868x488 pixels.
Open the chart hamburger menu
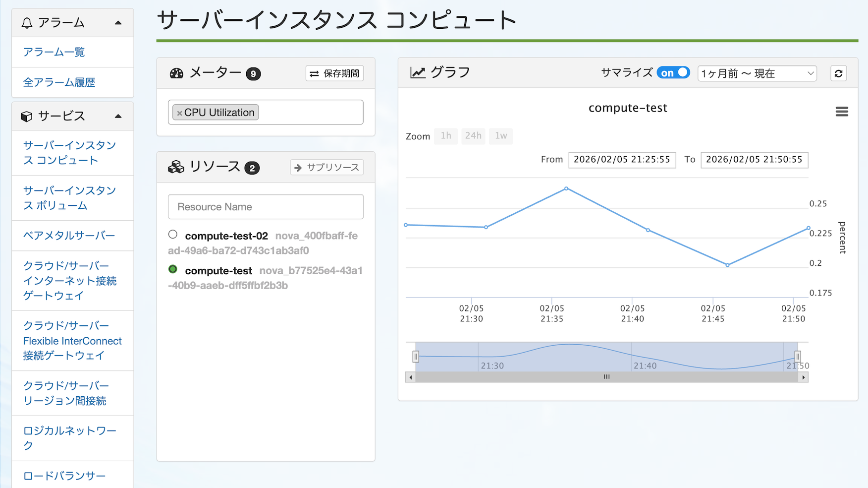(842, 112)
